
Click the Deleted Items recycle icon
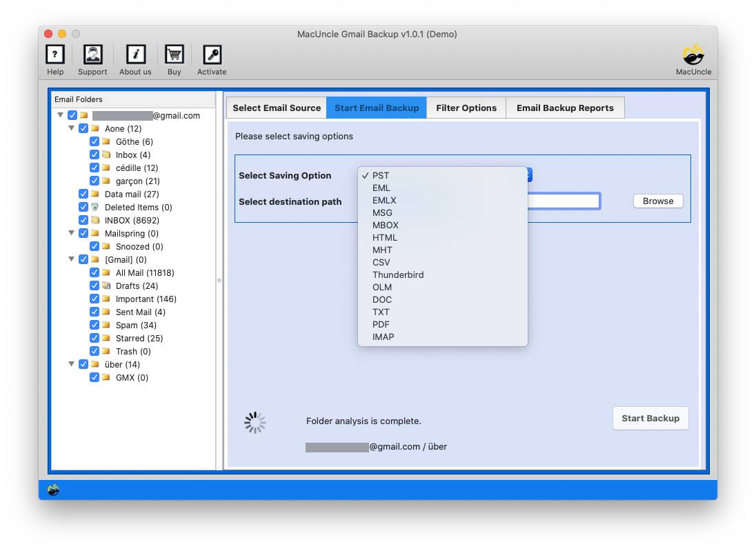(x=95, y=207)
